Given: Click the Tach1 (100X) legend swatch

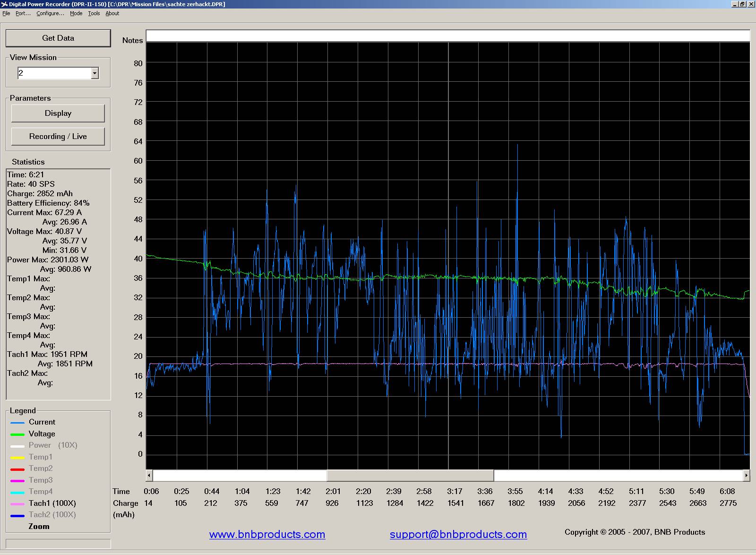Looking at the screenshot, I should click(17, 504).
